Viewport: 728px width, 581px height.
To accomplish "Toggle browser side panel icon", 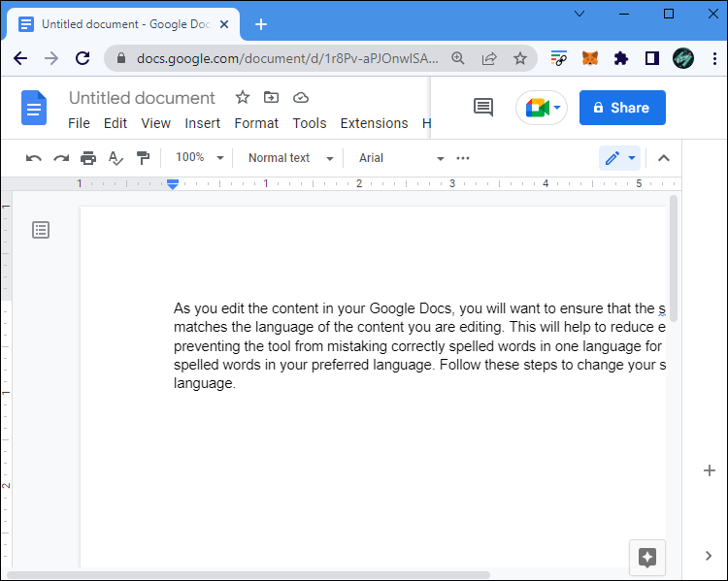I will 652,58.
